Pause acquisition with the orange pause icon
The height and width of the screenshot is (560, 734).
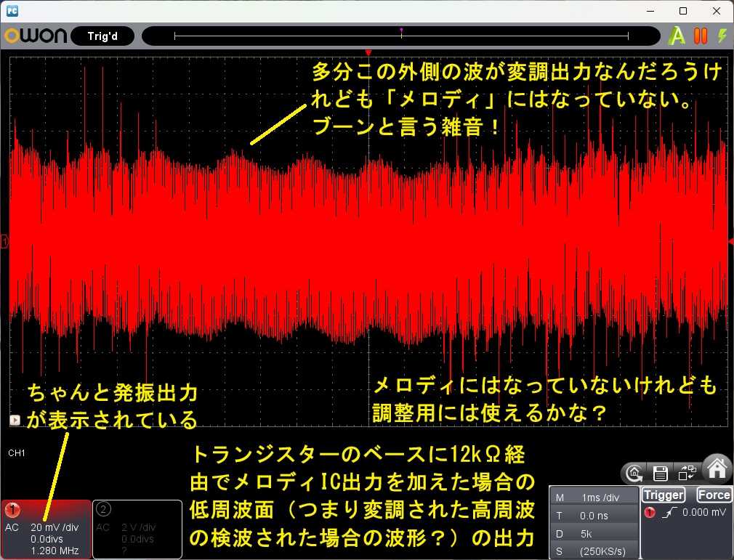[701, 36]
